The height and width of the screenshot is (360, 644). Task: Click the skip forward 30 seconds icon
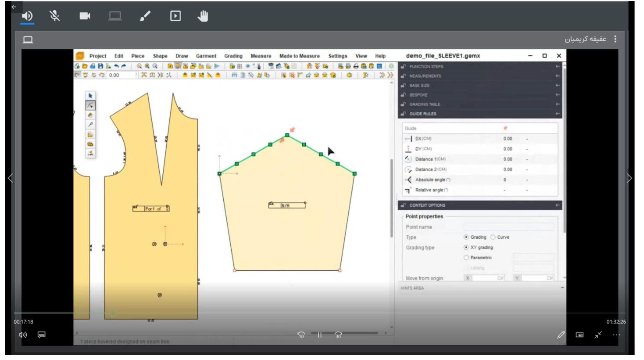coord(338,335)
